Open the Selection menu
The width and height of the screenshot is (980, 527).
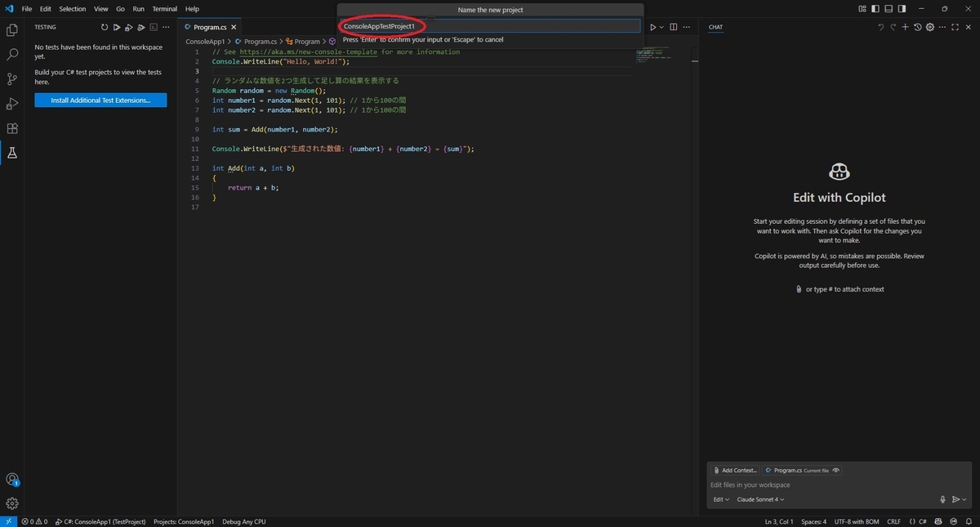pos(73,9)
